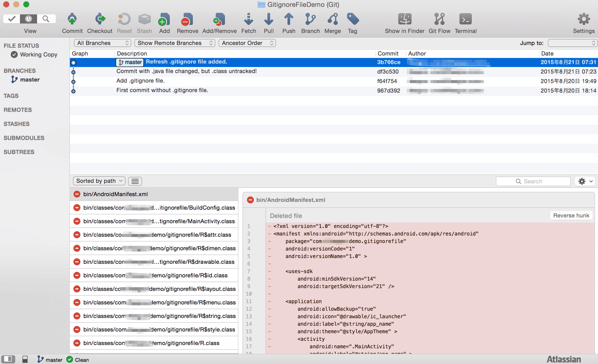
Task: Select the R$layout.class file row
Action: 154,289
